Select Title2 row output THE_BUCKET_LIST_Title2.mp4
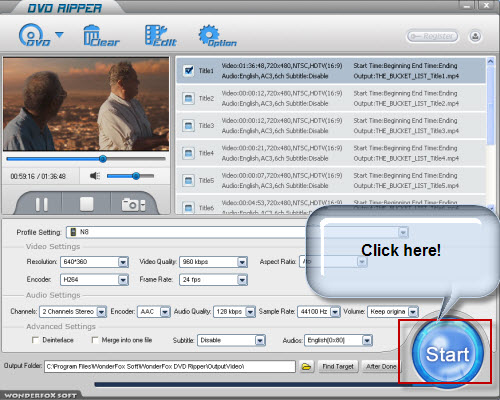 (406, 104)
